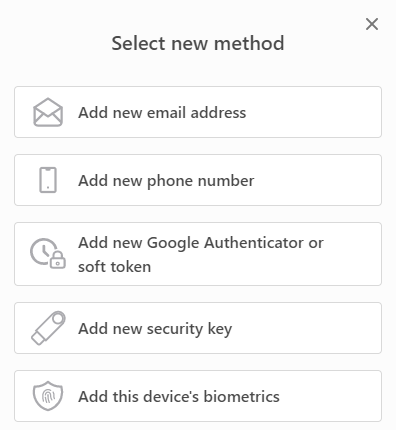Click the "soft token" text line
The image size is (396, 430).
click(x=114, y=267)
